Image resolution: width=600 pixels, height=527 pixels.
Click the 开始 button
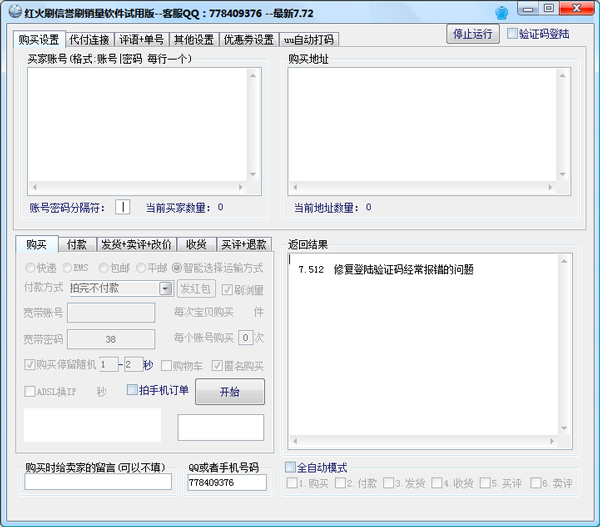pyautogui.click(x=229, y=391)
